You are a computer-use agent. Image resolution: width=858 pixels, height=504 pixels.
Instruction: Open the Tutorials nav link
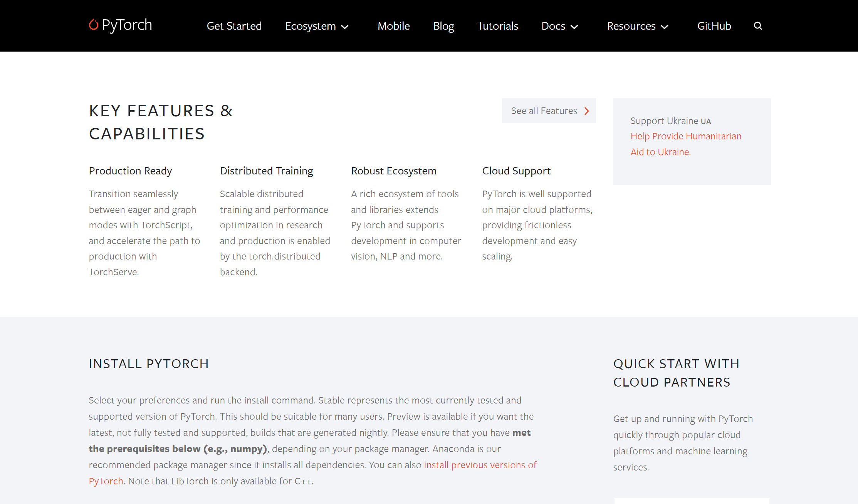click(498, 26)
